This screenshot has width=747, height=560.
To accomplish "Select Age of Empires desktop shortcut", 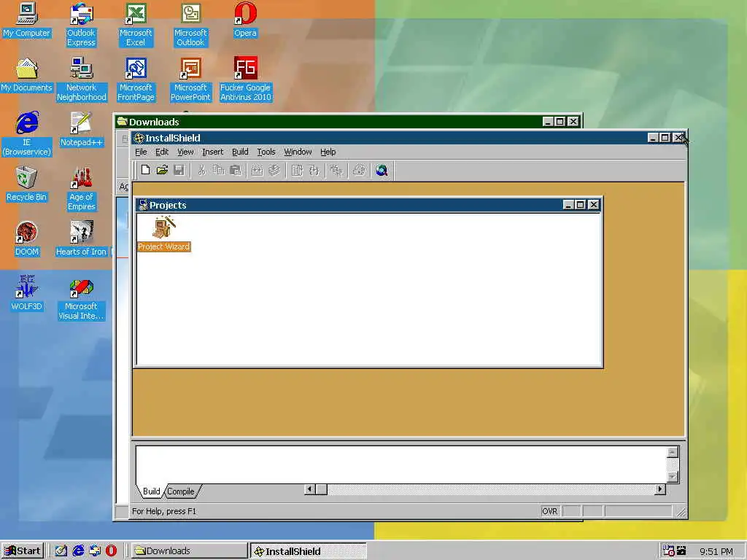I will click(82, 189).
